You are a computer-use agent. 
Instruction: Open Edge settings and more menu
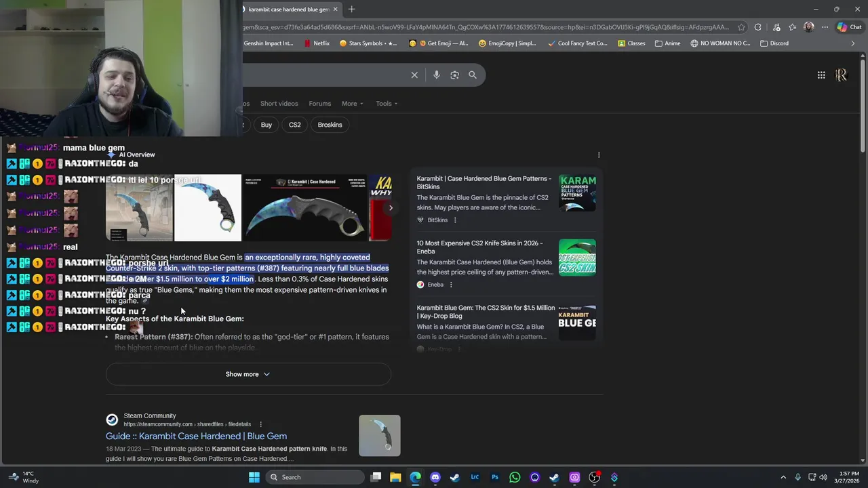[825, 27]
